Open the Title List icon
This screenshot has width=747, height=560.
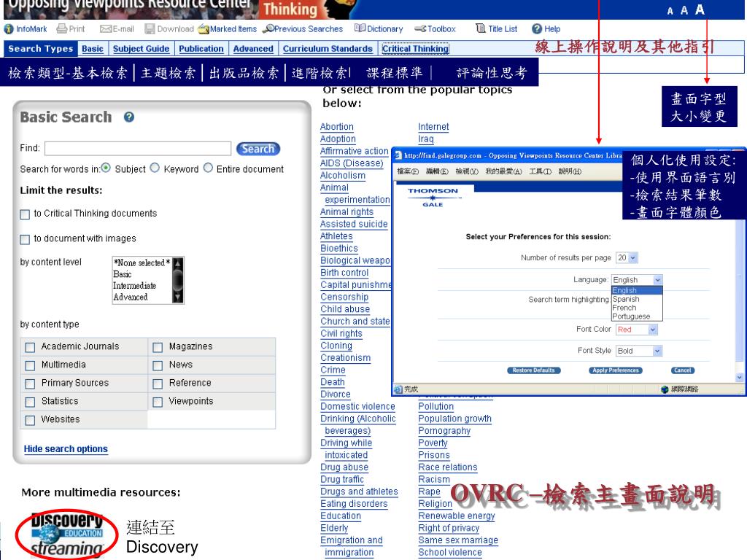pos(481,28)
